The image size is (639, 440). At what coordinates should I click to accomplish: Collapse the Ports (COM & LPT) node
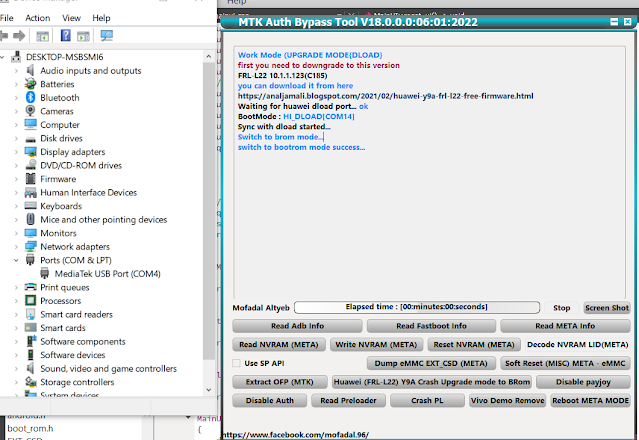(16, 260)
